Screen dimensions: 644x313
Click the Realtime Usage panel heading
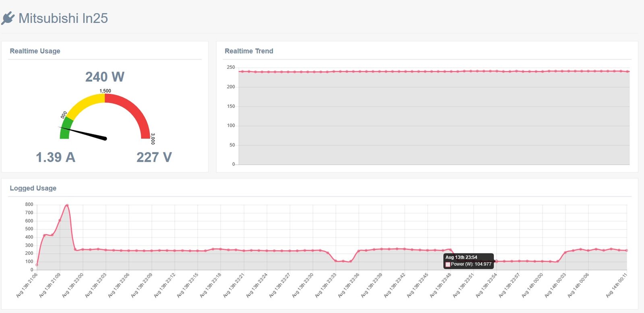click(x=35, y=51)
